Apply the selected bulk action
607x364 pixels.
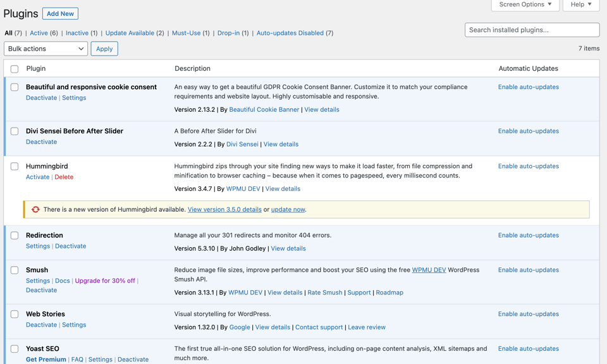tap(104, 49)
